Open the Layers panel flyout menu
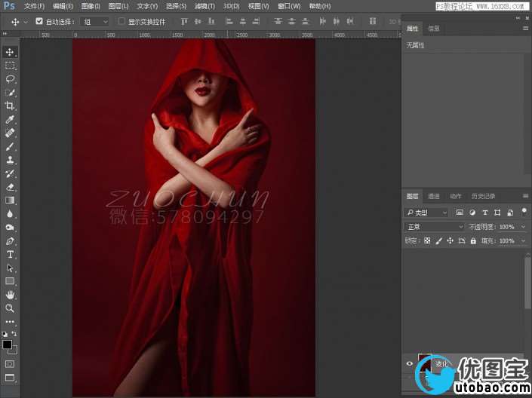The width and height of the screenshot is (532, 398). [525, 196]
